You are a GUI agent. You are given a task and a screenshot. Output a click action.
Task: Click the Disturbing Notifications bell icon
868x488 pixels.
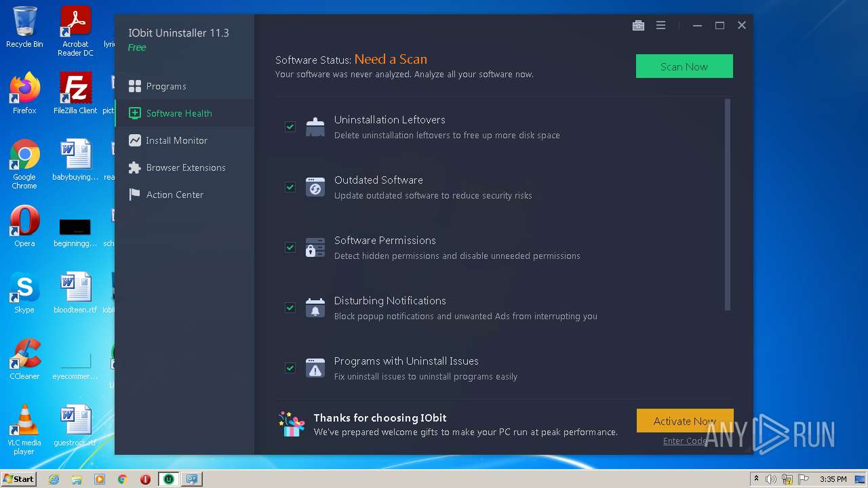coord(315,308)
